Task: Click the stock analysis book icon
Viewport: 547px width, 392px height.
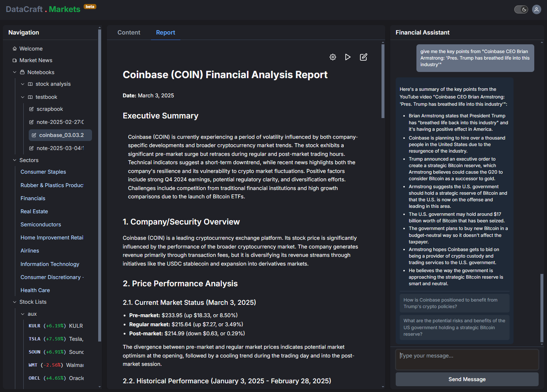Action: click(30, 84)
